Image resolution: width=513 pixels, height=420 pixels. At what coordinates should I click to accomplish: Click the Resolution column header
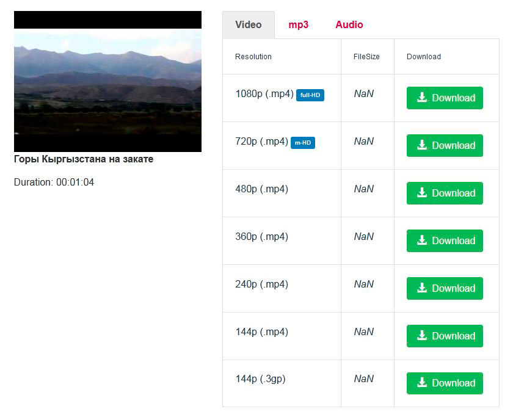253,57
